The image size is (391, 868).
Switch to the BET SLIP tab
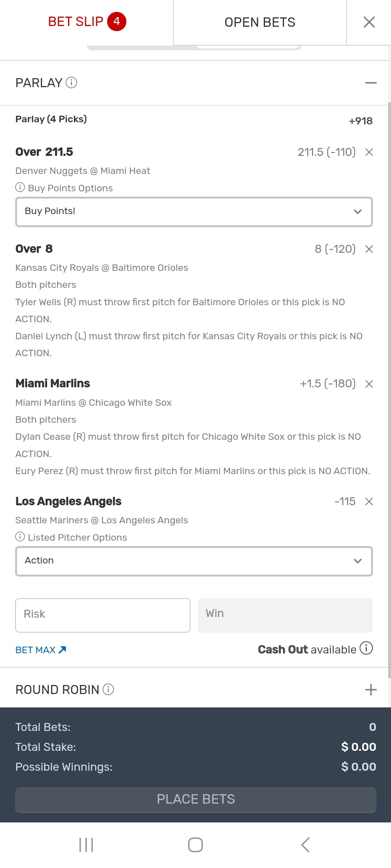(x=87, y=22)
